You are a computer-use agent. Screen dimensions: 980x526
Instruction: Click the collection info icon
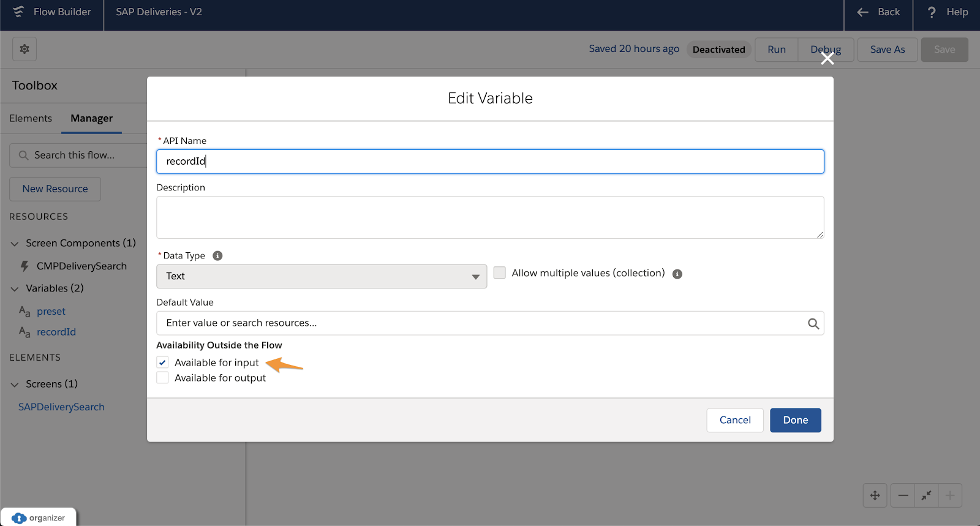677,274
